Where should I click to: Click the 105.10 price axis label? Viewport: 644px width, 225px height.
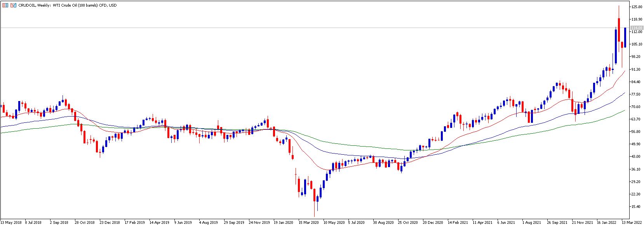(636, 44)
